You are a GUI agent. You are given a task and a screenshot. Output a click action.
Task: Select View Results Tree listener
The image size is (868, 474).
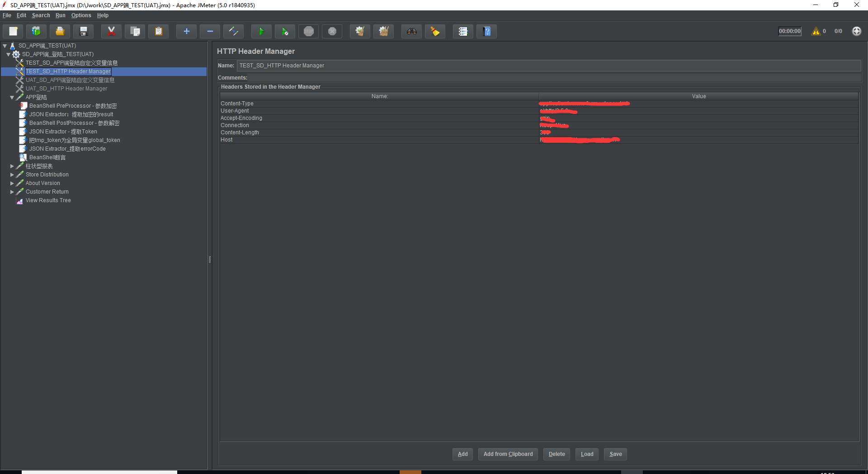[x=48, y=200]
